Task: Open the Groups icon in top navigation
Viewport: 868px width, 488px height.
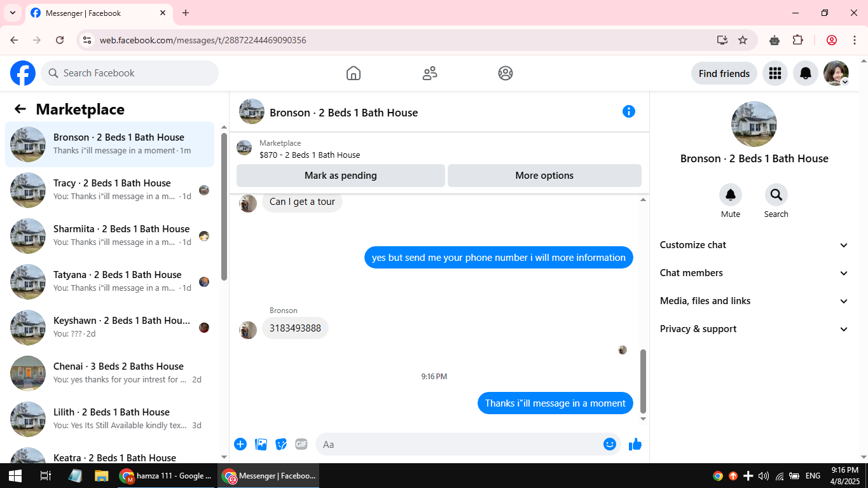Action: coord(506,73)
